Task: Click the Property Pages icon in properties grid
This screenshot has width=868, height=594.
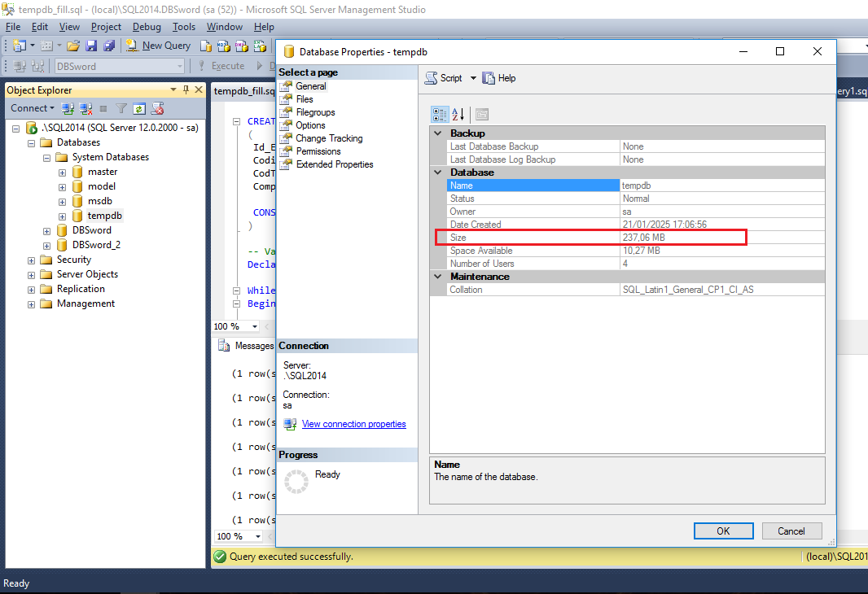Action: pos(482,115)
